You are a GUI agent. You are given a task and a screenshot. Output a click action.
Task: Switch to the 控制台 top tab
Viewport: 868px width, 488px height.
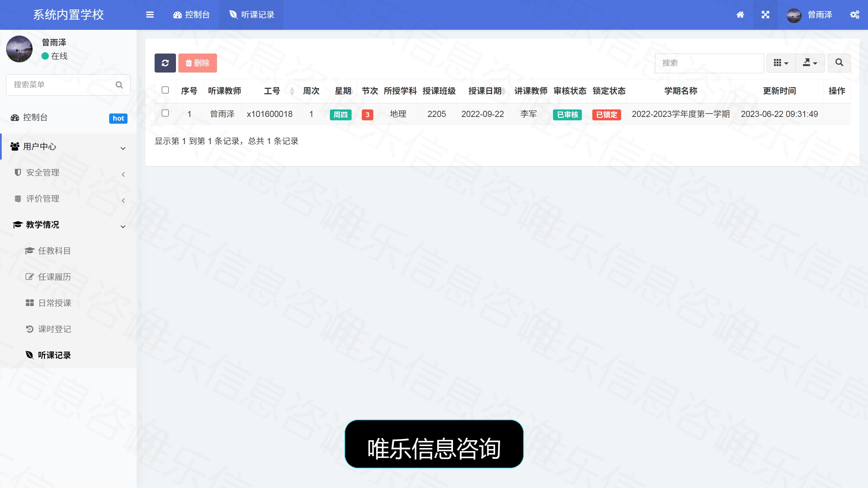191,15
